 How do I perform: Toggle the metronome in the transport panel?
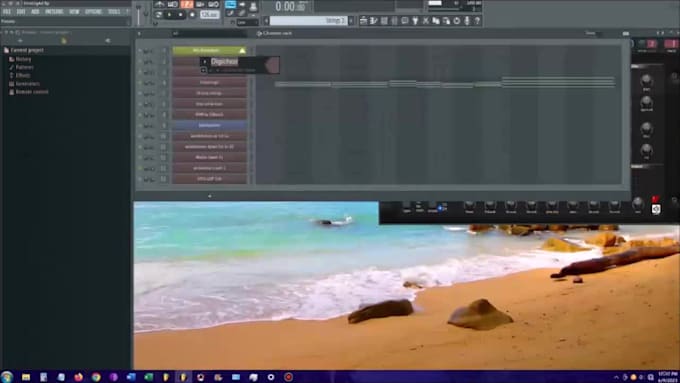pos(160,4)
